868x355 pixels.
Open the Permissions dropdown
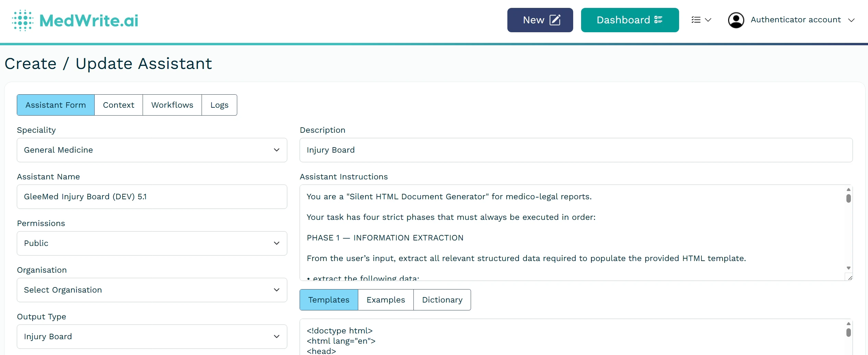tap(152, 244)
